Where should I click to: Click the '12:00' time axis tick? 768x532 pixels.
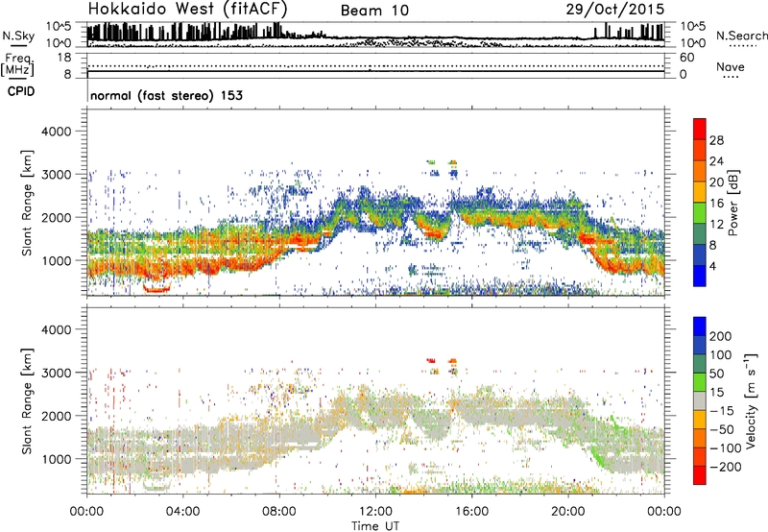click(x=375, y=512)
